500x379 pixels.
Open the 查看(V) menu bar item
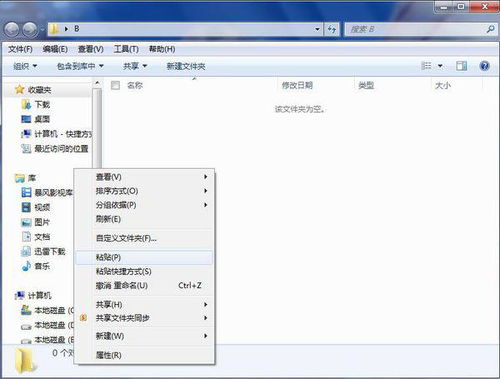91,49
